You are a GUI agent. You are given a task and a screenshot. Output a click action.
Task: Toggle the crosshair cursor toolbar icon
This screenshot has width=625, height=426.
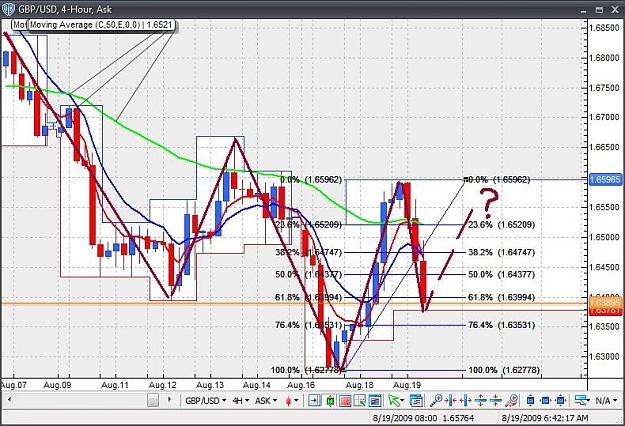(x=360, y=400)
